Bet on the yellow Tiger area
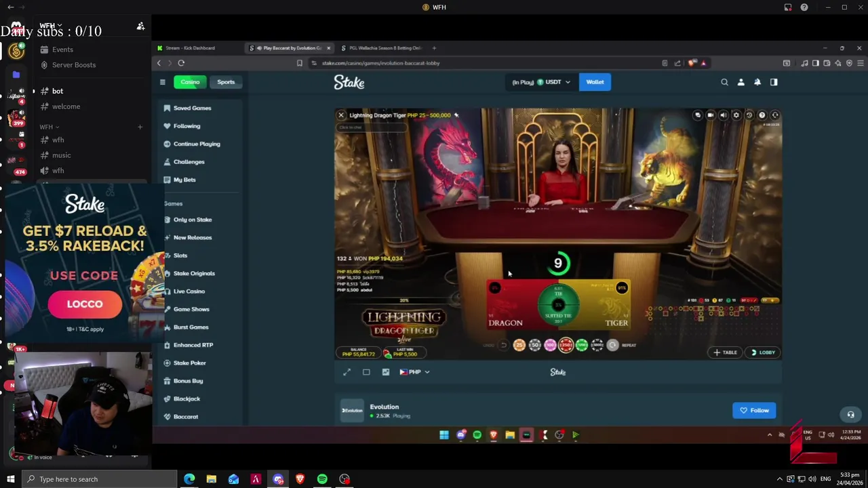Screen dimensions: 868x488 604,305
